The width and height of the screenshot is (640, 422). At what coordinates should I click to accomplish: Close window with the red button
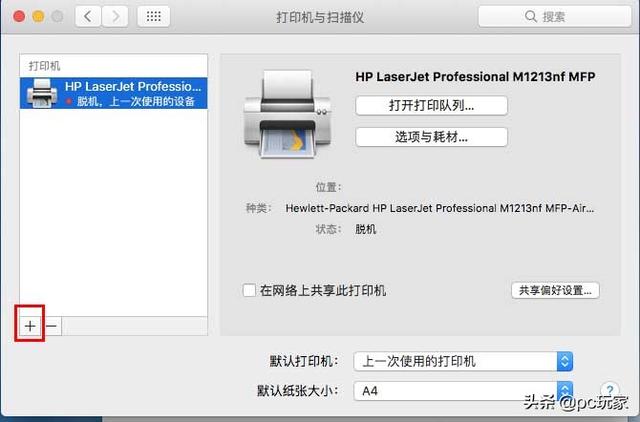(x=19, y=16)
